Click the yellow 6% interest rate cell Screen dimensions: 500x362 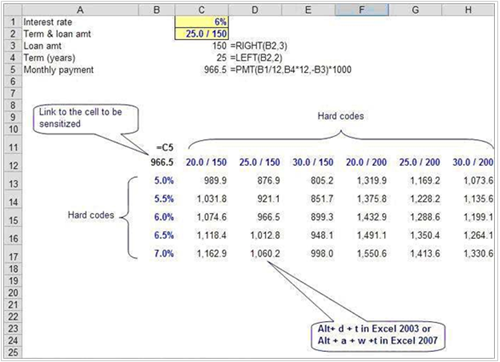[201, 22]
